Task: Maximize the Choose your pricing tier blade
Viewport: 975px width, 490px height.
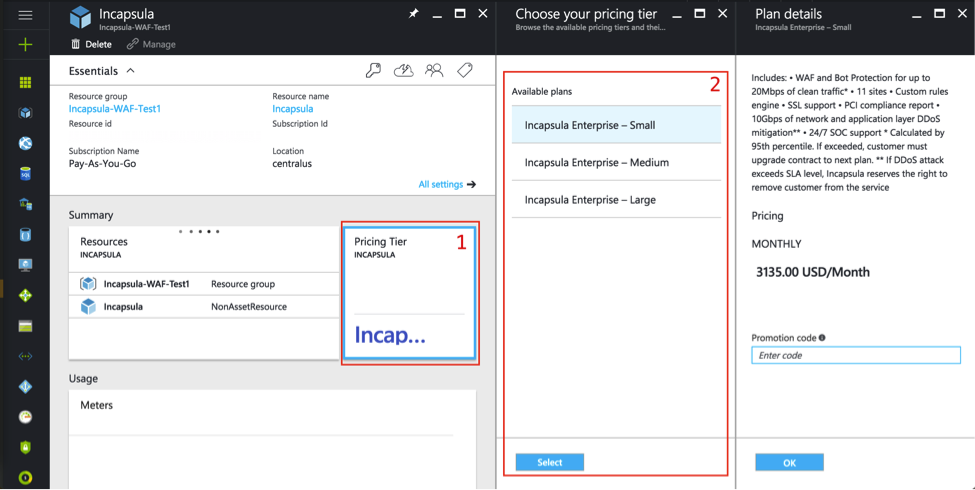Action: point(700,14)
